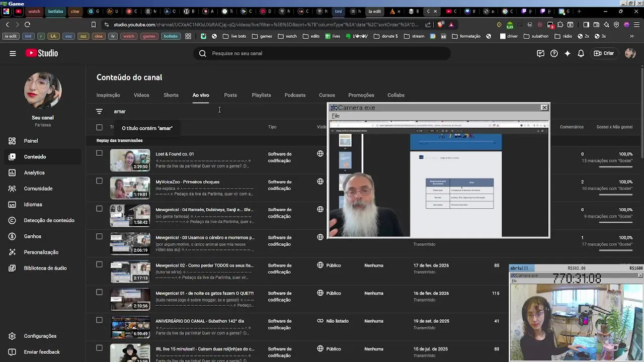Screen dimensions: 644x362
Task: Tick checkbox for Mewgenics! - 03 row
Action: (x=99, y=237)
